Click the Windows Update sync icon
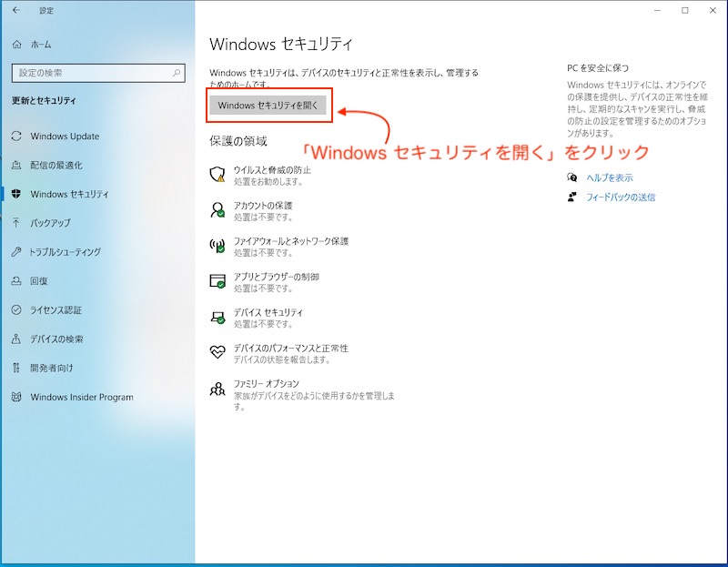 16,136
